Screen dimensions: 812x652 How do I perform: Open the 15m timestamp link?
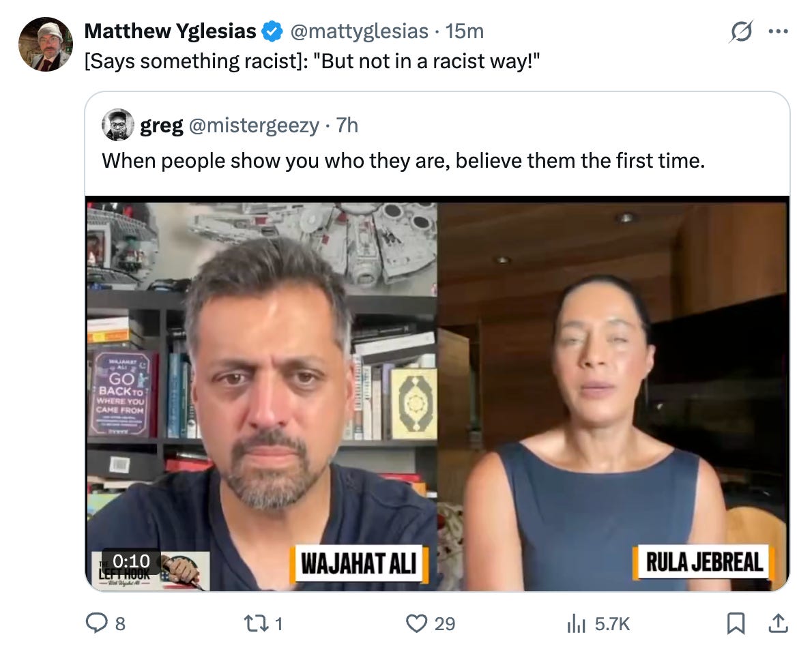coord(465,31)
